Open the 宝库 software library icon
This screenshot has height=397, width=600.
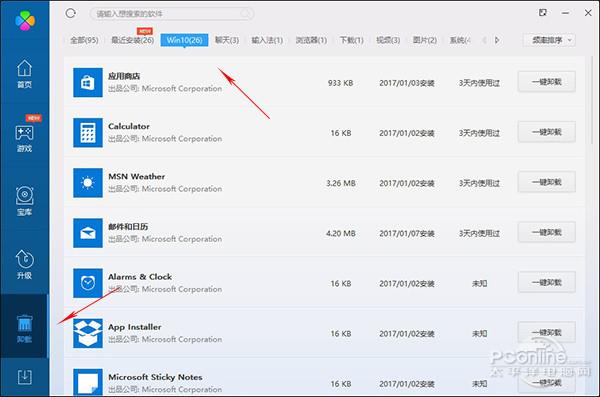point(24,201)
